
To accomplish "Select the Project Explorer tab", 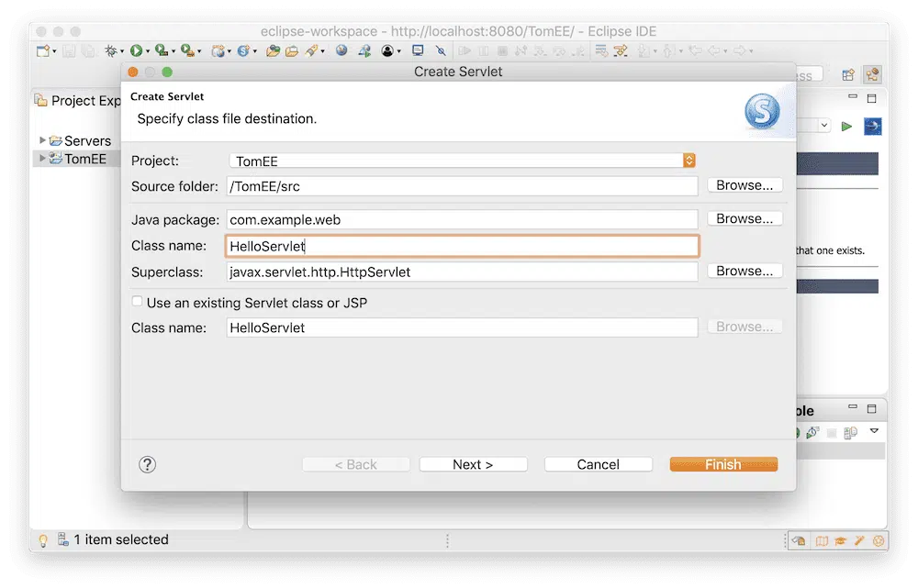I will pyautogui.click(x=78, y=101).
